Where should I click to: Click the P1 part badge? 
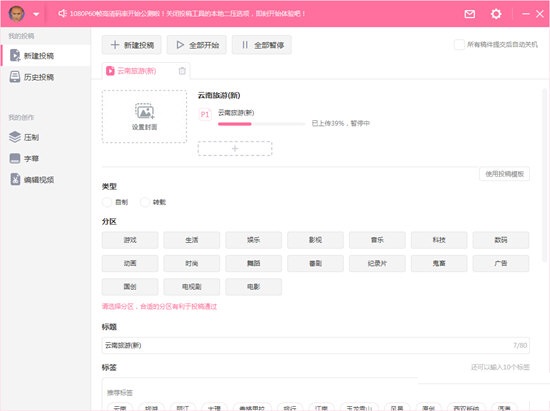[x=205, y=115]
